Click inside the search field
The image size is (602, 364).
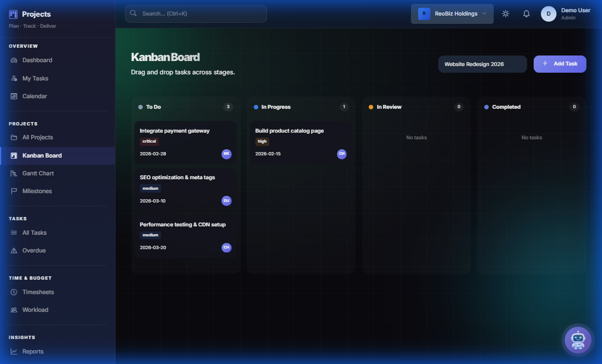point(195,13)
